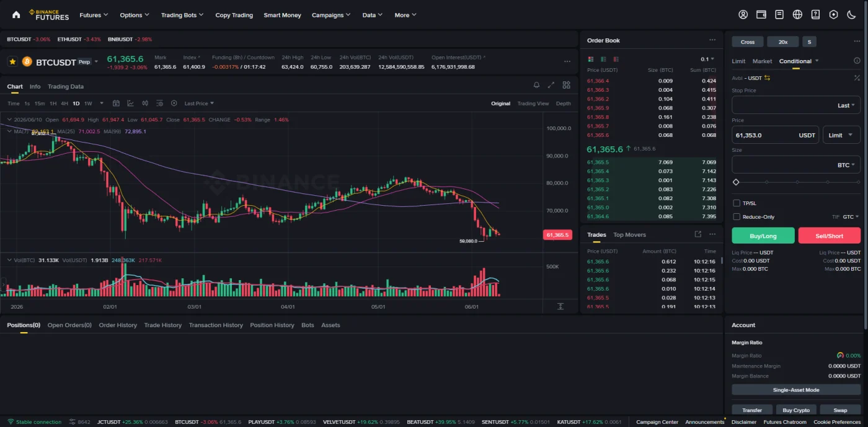Switch to the Info tab
Viewport: 868px width, 427px height.
[35, 87]
